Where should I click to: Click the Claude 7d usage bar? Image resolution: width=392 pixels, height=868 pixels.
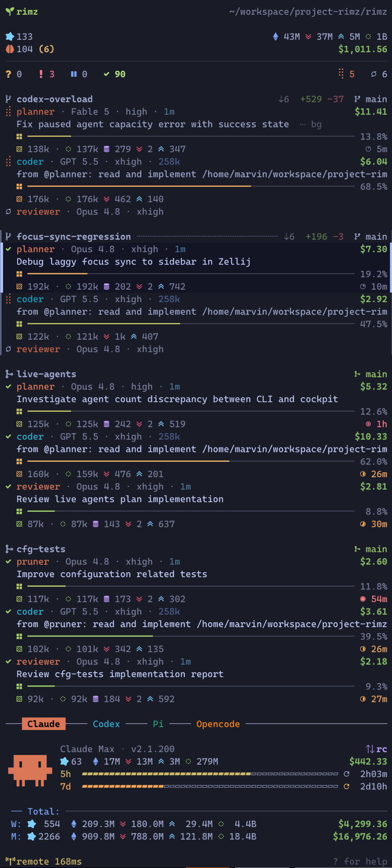(210, 786)
